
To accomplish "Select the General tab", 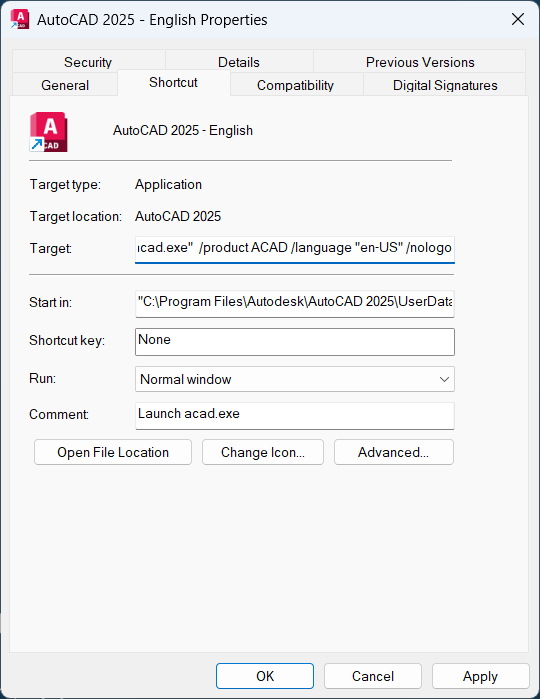I will [x=65, y=85].
